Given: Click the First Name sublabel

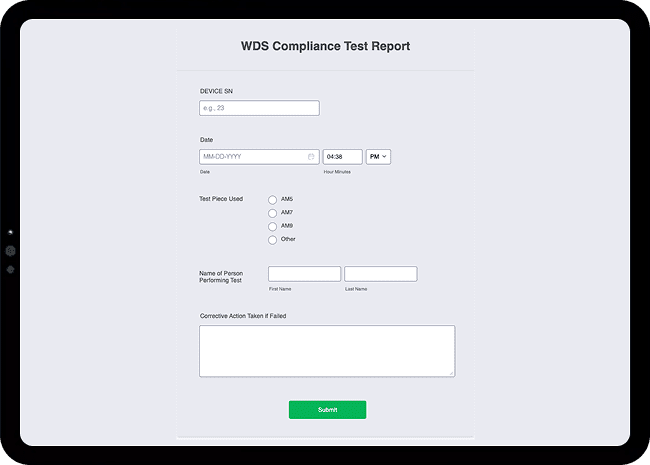Looking at the screenshot, I should (280, 289).
